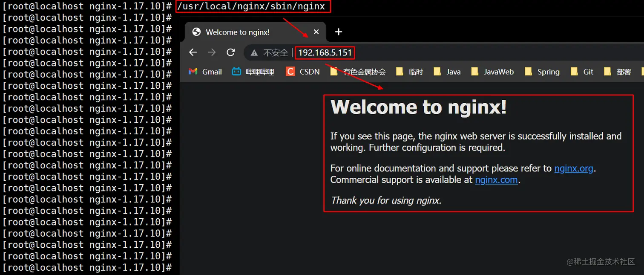Viewport: 644px width, 275px height.
Task: Click the browser forward arrow
Action: [x=212, y=52]
